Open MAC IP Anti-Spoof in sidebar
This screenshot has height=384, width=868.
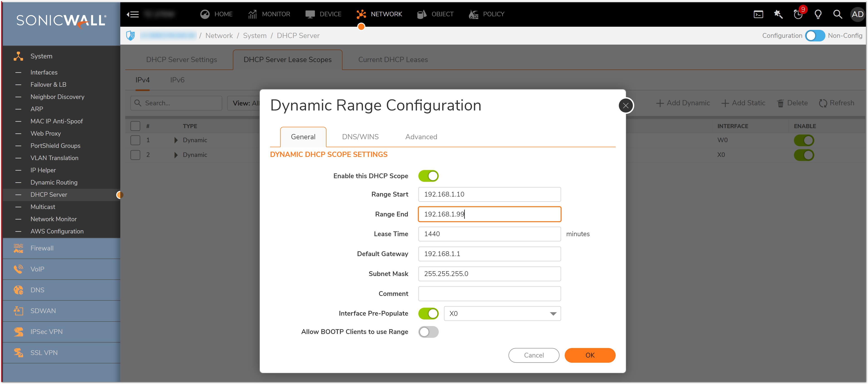(x=57, y=121)
